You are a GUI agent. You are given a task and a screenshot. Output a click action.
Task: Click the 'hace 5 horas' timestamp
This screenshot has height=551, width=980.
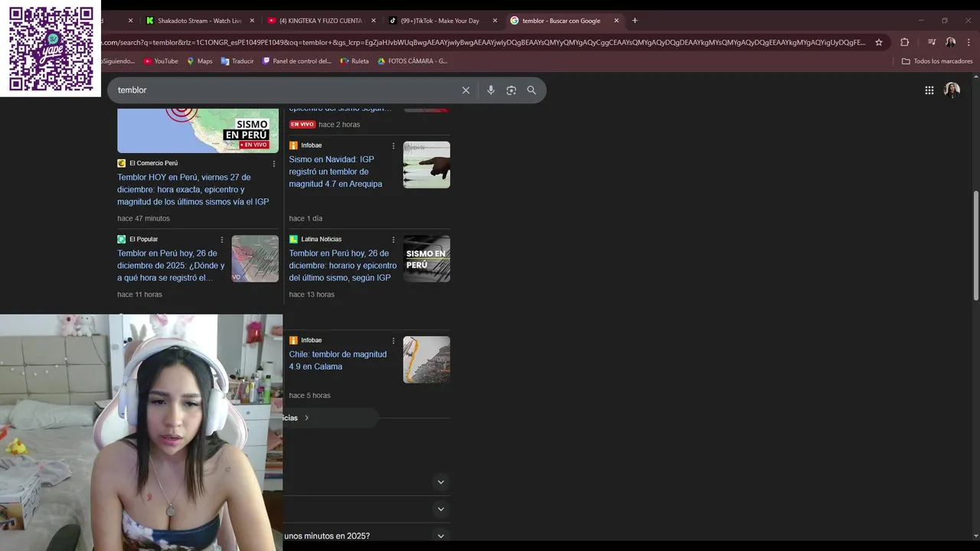pyautogui.click(x=309, y=396)
